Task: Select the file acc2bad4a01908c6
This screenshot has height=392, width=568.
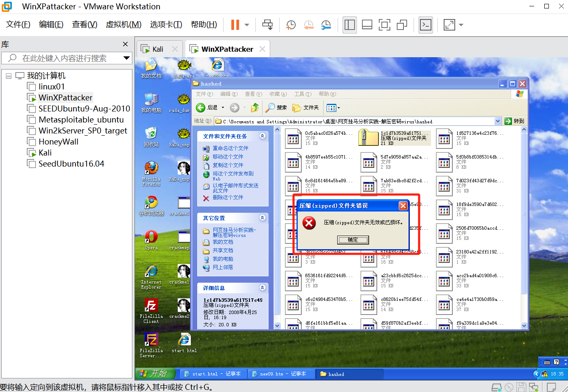Action: [471, 281]
